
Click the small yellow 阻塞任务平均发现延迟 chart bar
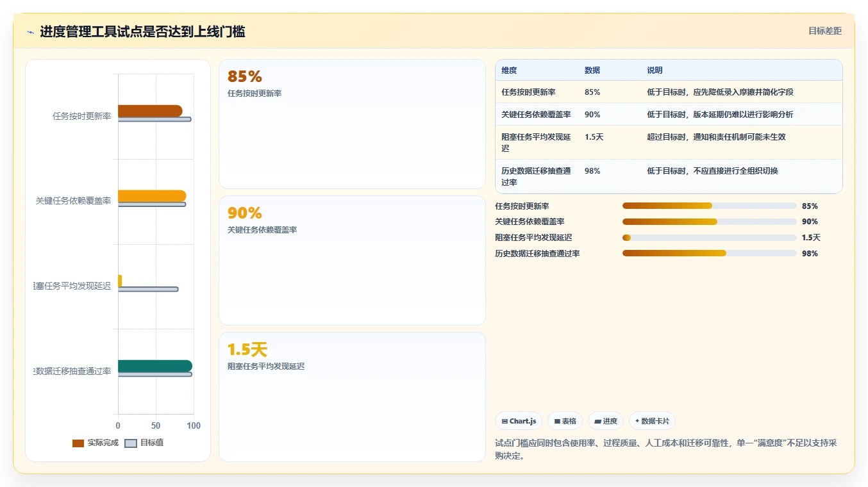tap(120, 281)
